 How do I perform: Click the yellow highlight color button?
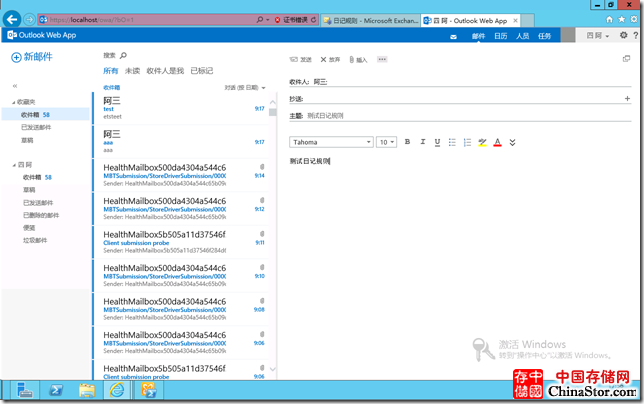[x=482, y=142]
